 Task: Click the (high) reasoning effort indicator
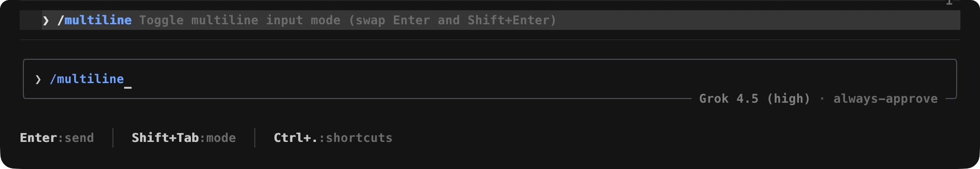tap(789, 99)
